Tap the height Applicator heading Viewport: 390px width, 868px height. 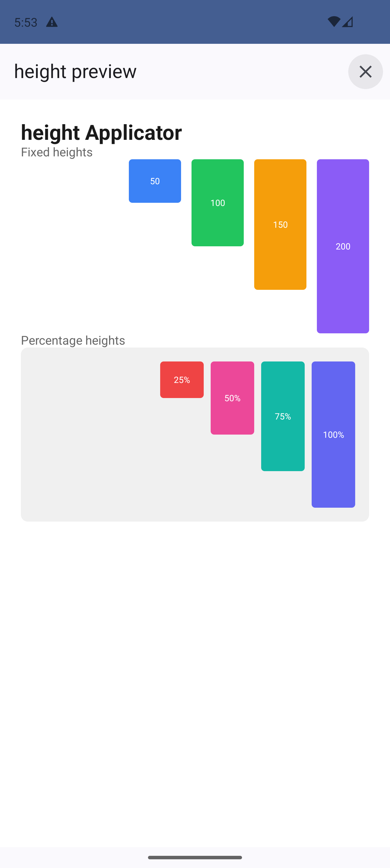[101, 132]
